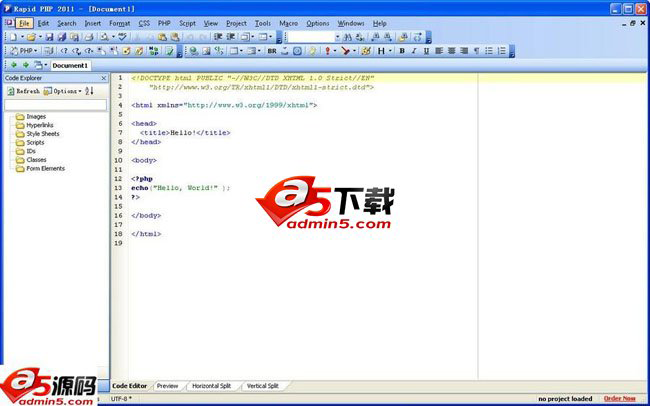Select the Code Editor tab
The width and height of the screenshot is (650, 406).
[x=129, y=386]
